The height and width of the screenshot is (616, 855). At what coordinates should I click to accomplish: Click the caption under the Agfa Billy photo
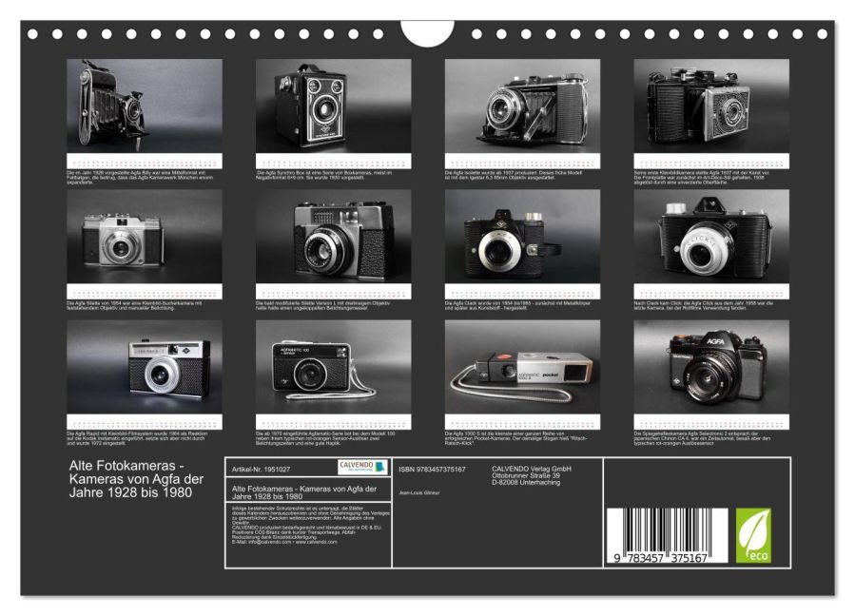(x=140, y=178)
